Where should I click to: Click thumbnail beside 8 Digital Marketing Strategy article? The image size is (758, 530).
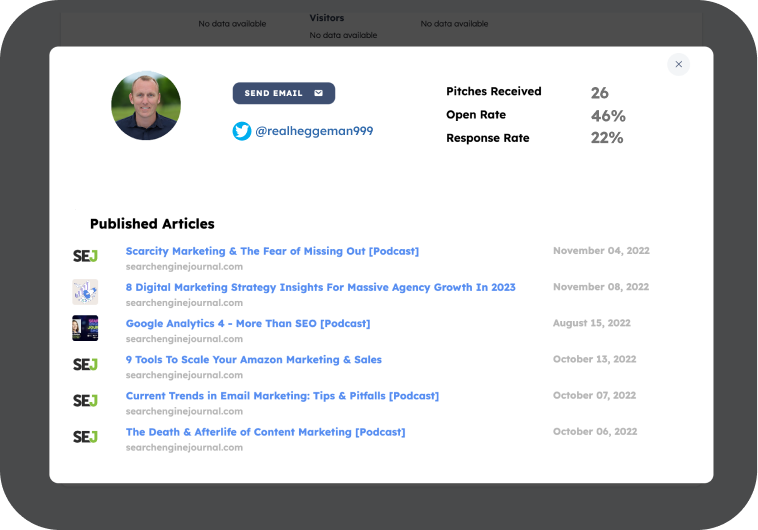[x=85, y=292]
